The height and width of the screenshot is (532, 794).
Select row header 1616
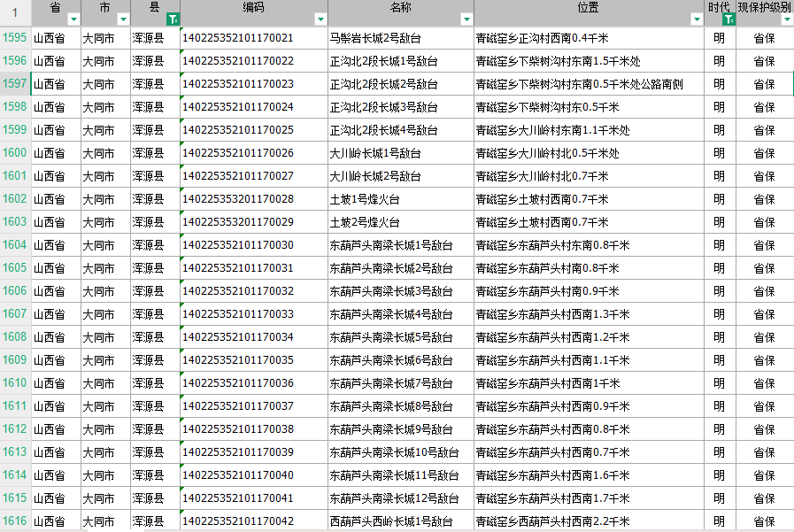(x=15, y=520)
